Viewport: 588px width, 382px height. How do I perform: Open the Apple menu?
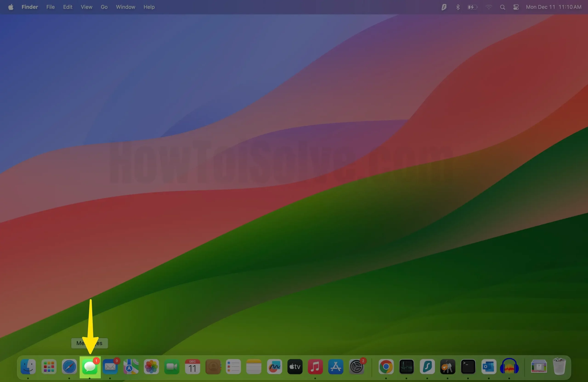coord(11,7)
